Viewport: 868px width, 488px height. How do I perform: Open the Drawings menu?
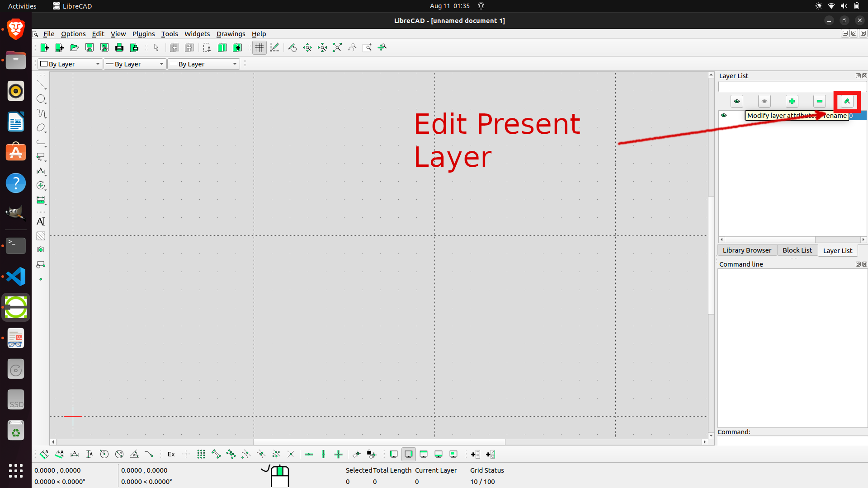tap(230, 33)
